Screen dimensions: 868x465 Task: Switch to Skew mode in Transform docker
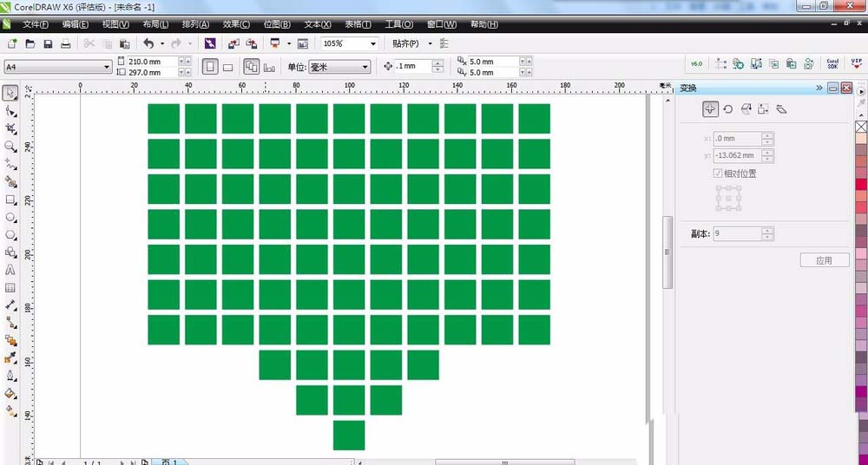pos(781,109)
